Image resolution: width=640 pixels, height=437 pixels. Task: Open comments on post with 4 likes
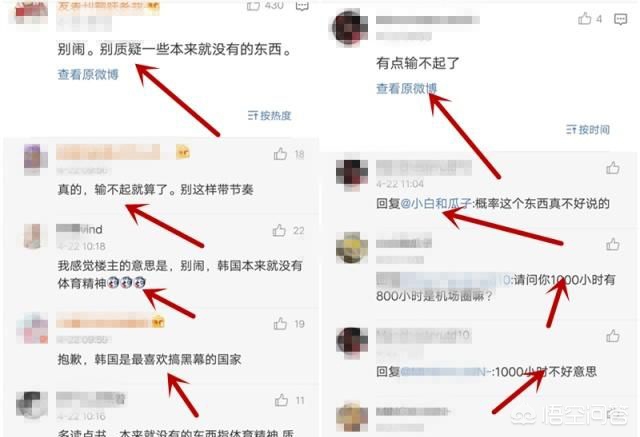coord(620,19)
